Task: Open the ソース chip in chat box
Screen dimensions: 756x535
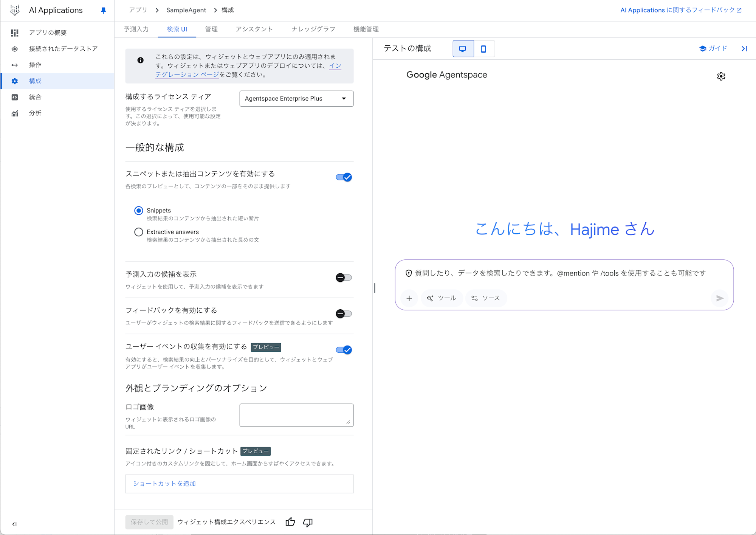Action: pyautogui.click(x=486, y=298)
